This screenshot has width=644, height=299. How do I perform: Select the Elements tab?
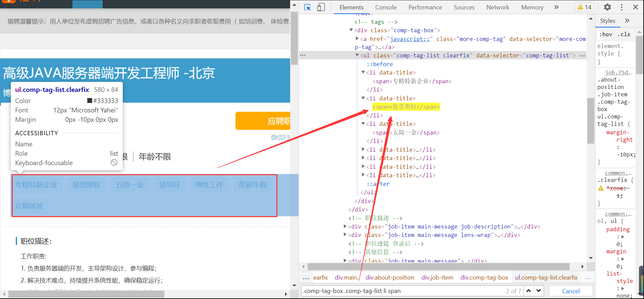point(351,7)
